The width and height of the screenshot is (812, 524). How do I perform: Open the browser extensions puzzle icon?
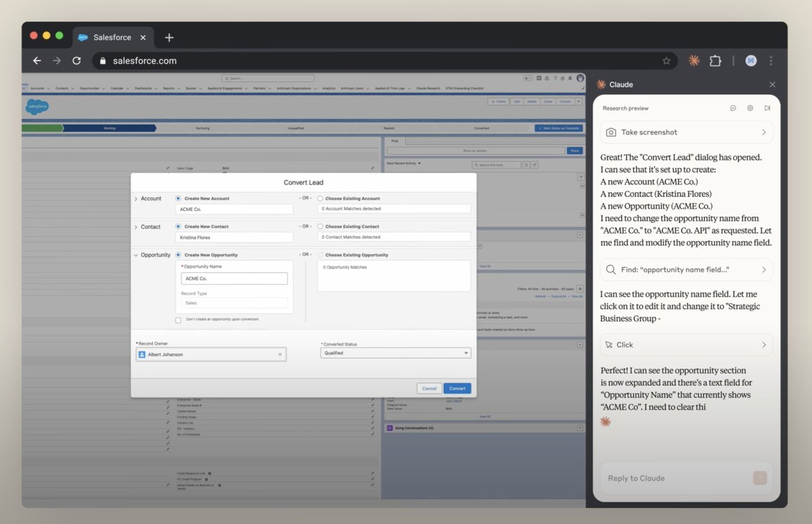[x=715, y=60]
